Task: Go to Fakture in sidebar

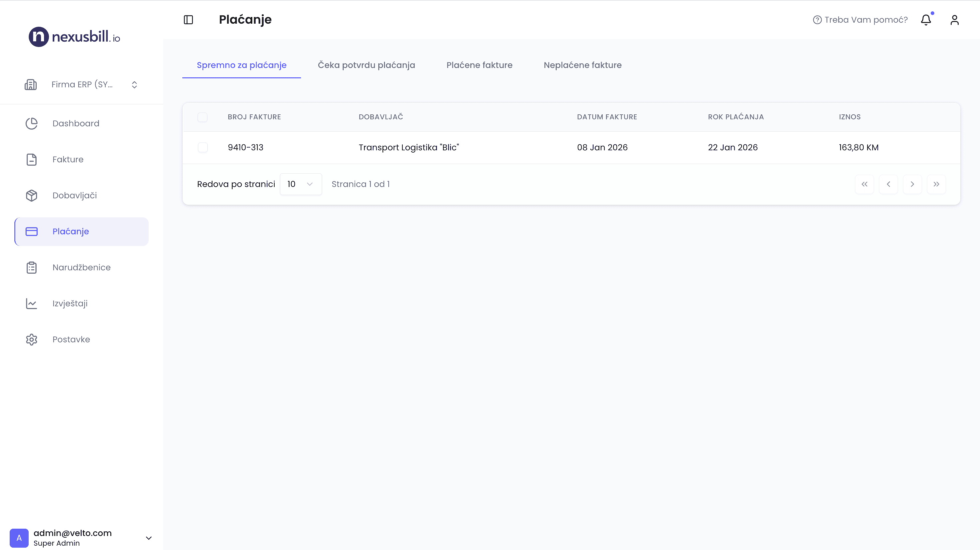Action: [68, 159]
